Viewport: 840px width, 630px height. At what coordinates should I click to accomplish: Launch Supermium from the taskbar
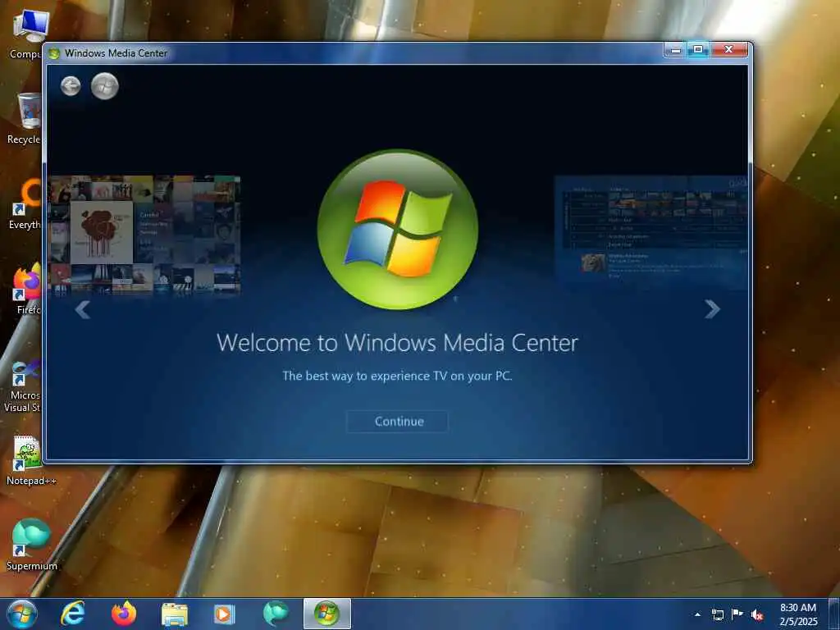(276, 614)
